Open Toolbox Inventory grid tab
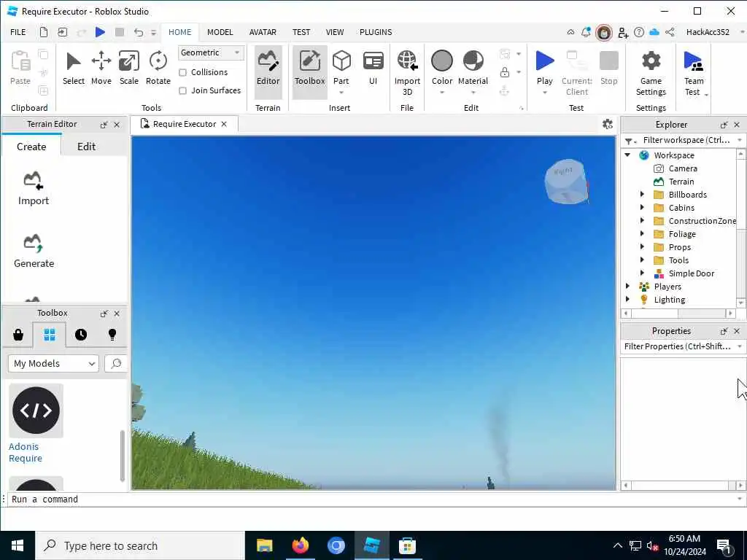This screenshot has width=747, height=560. pyautogui.click(x=50, y=335)
